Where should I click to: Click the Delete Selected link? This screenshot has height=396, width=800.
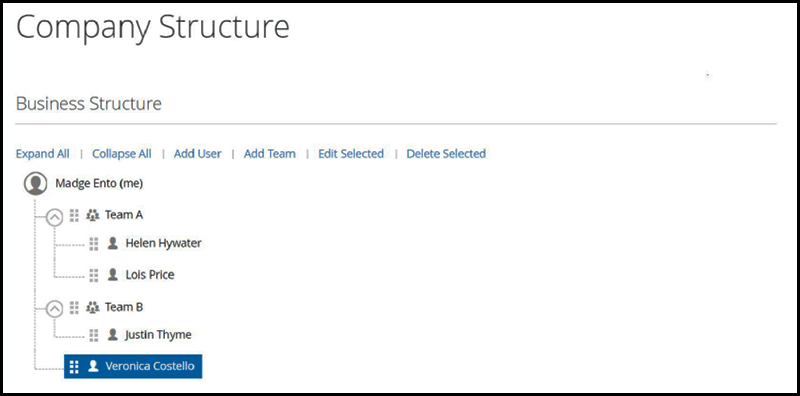pyautogui.click(x=446, y=154)
